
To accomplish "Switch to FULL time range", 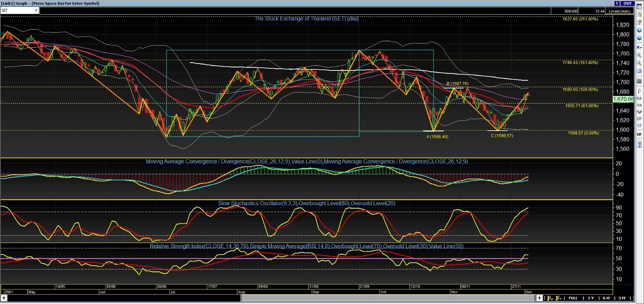I will click(573, 298).
